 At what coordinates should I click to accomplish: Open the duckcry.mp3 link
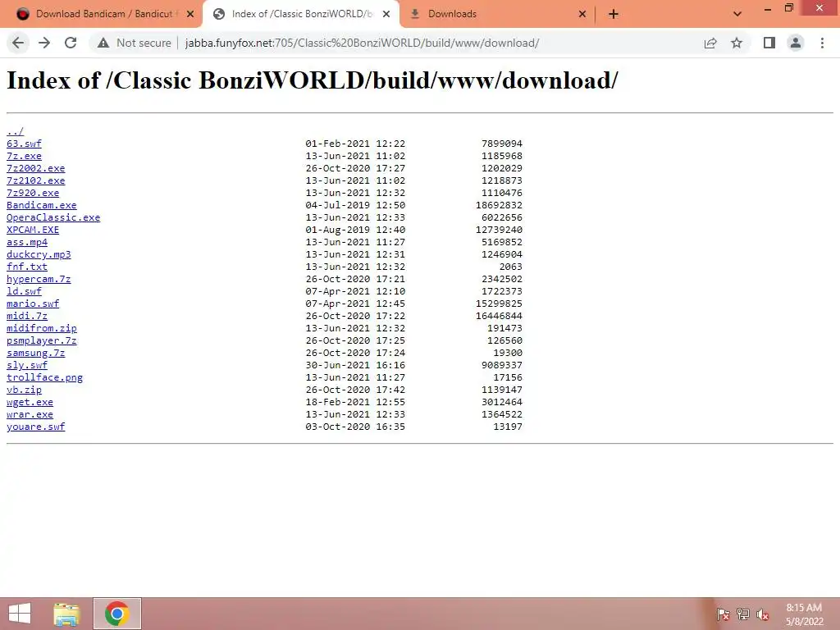(39, 254)
